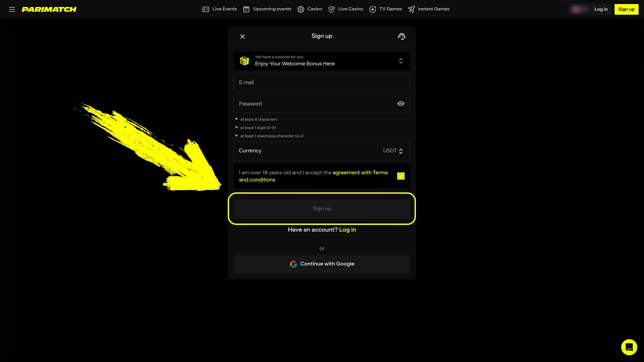Open TV Games using its icon
Viewport: 644px width, 362px height.
(373, 9)
